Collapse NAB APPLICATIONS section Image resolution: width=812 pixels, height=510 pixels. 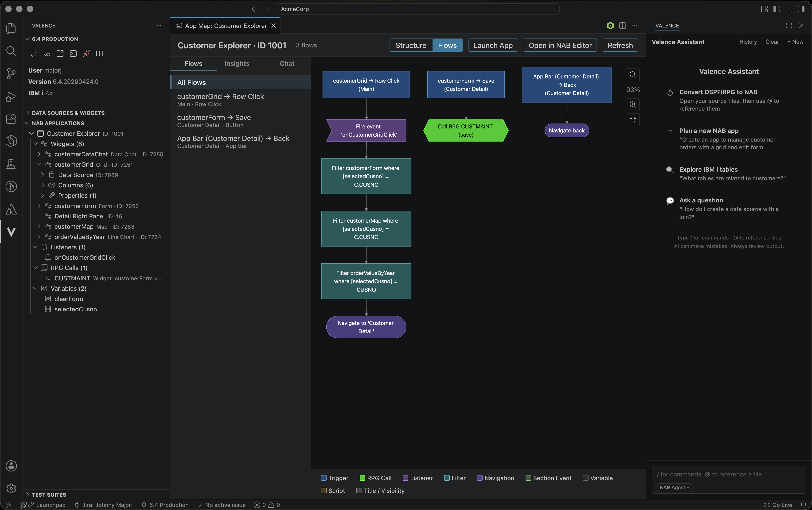point(27,123)
